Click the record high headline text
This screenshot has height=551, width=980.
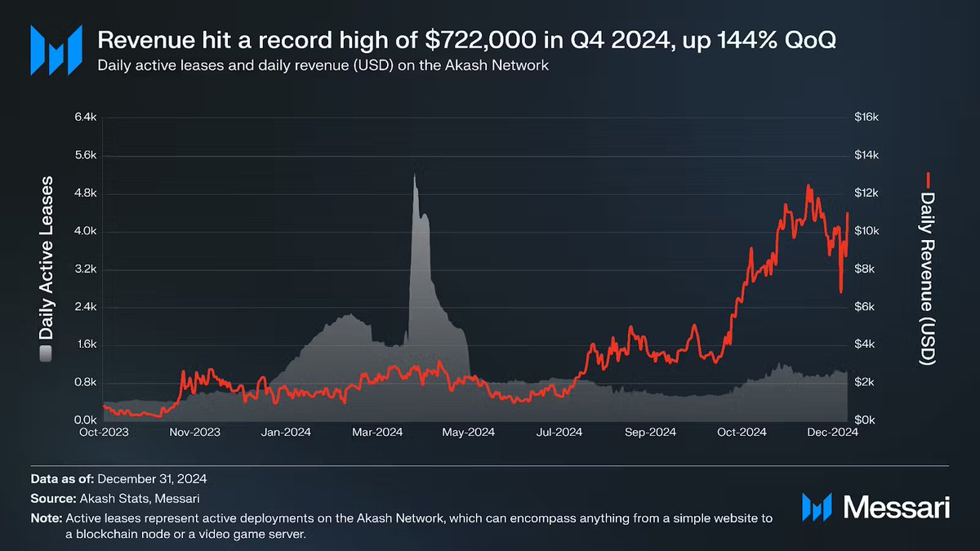[x=470, y=38]
